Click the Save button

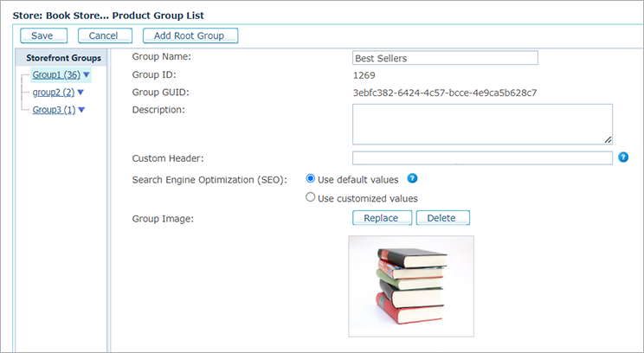pos(43,35)
